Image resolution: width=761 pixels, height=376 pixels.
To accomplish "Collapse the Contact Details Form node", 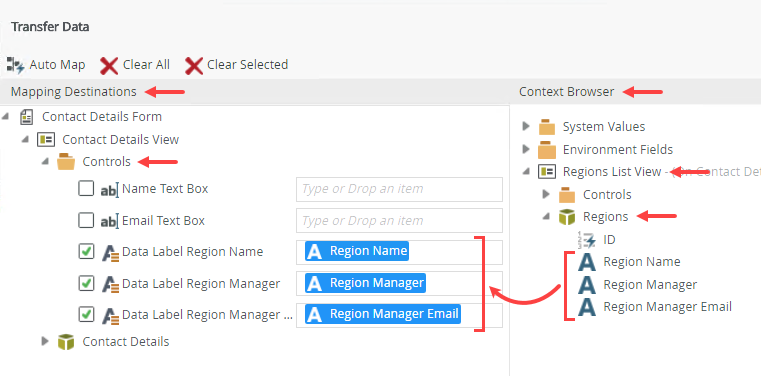I will pyautogui.click(x=5, y=117).
